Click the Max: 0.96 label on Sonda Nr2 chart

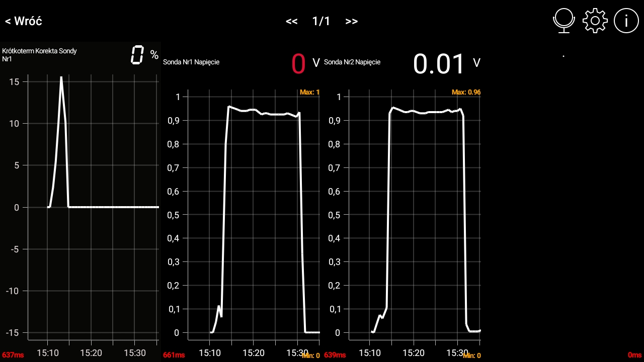click(x=466, y=93)
